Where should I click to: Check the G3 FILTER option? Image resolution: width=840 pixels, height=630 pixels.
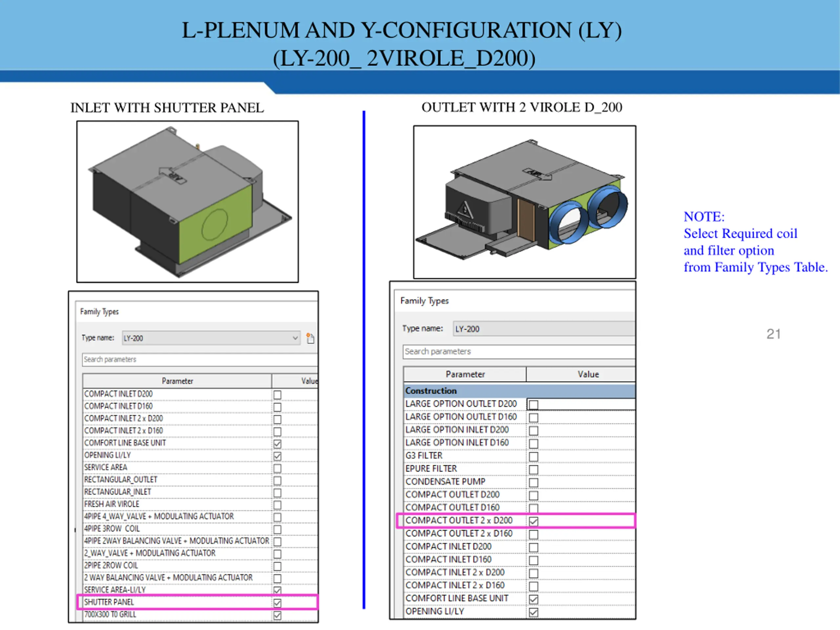pos(534,456)
